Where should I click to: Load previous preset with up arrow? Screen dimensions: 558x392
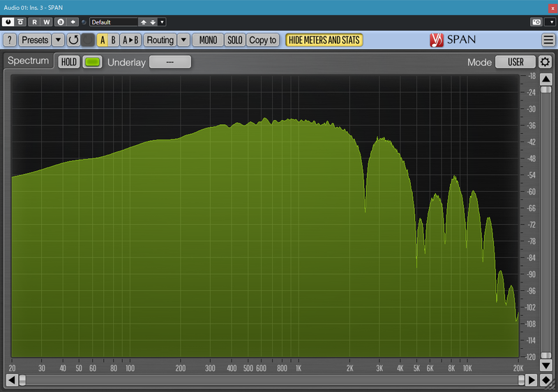tap(144, 22)
